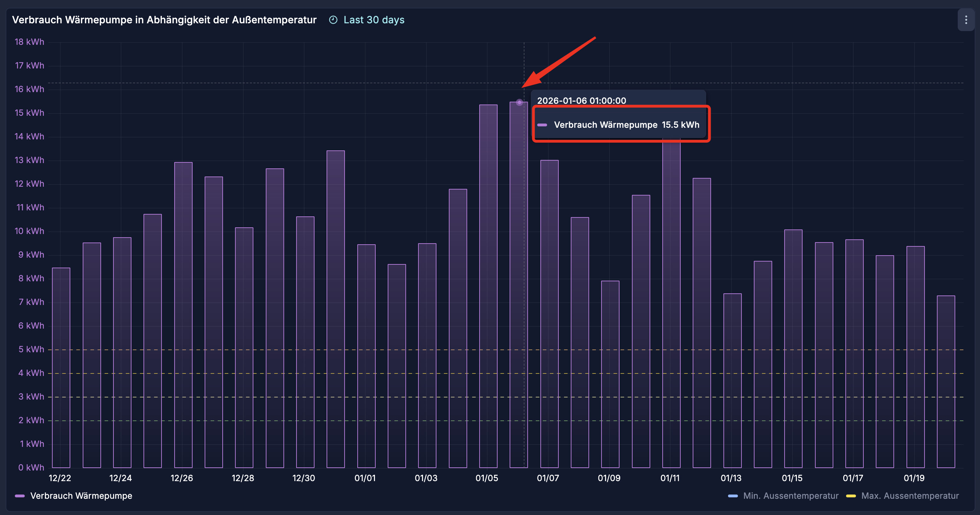Toggle the Min. Aussentemperatur legend series

pos(790,496)
